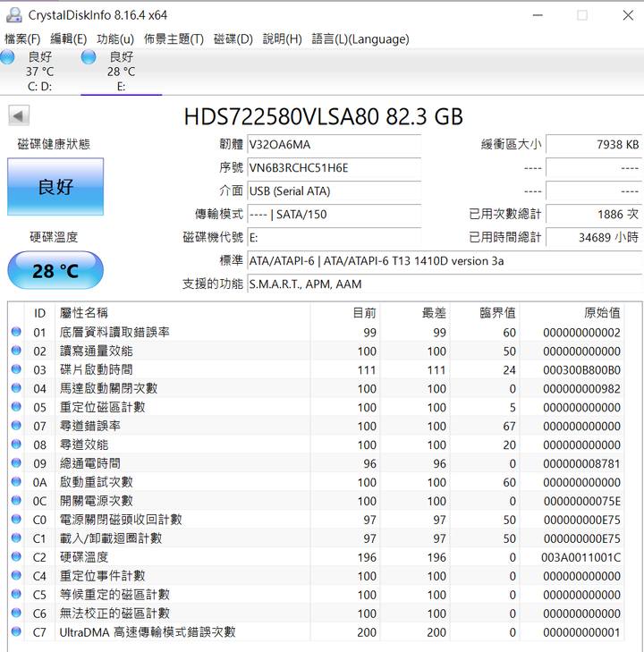Click status dot for attribute 04
This screenshot has height=652, width=644.
[16, 388]
